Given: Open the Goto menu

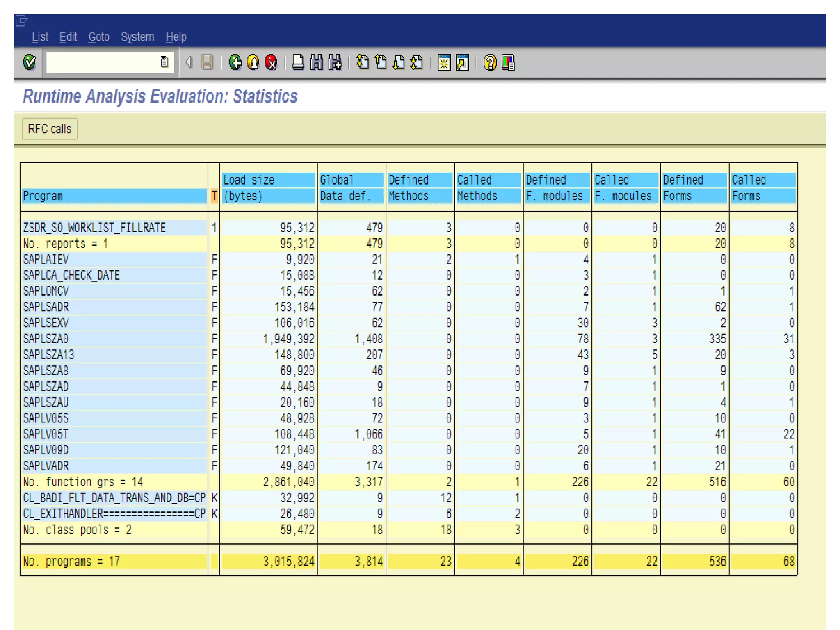Looking at the screenshot, I should click(99, 37).
